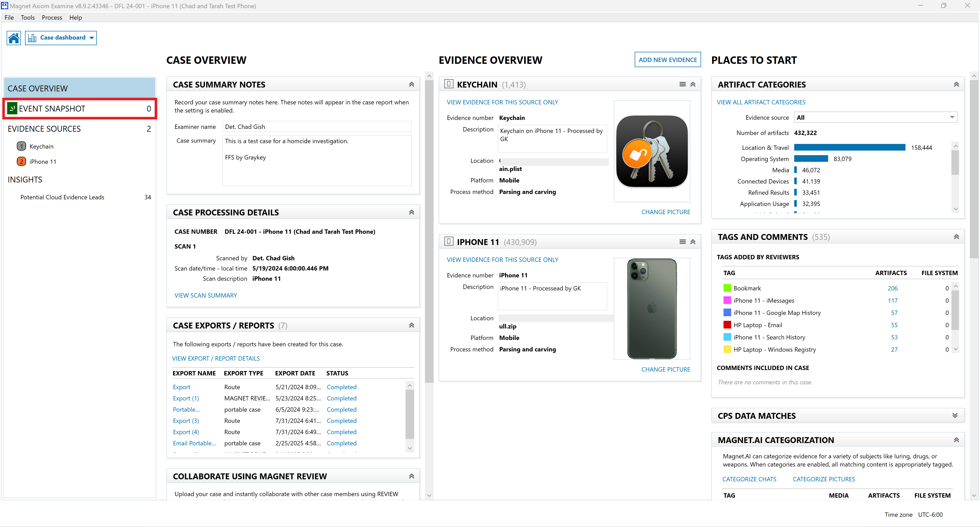This screenshot has height=527, width=980.
Task: Click the device icon beside IPHONE 11 heading
Action: pyautogui.click(x=449, y=242)
